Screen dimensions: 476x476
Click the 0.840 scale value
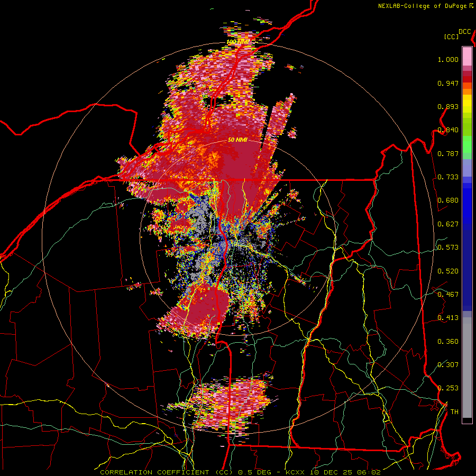tap(448, 130)
